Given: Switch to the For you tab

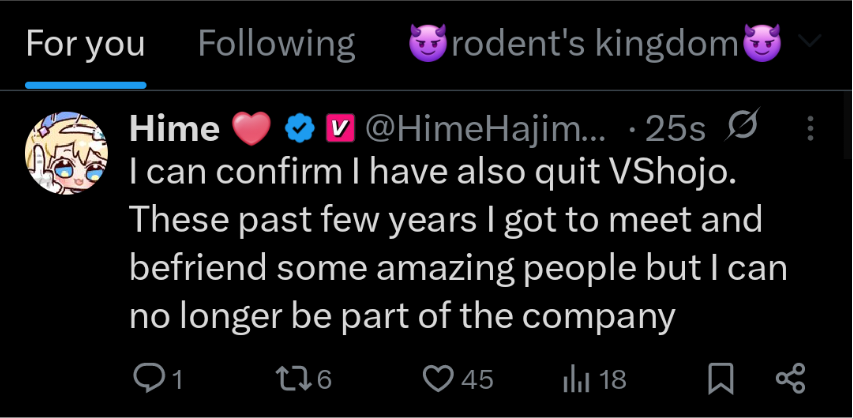Looking at the screenshot, I should 85,44.
